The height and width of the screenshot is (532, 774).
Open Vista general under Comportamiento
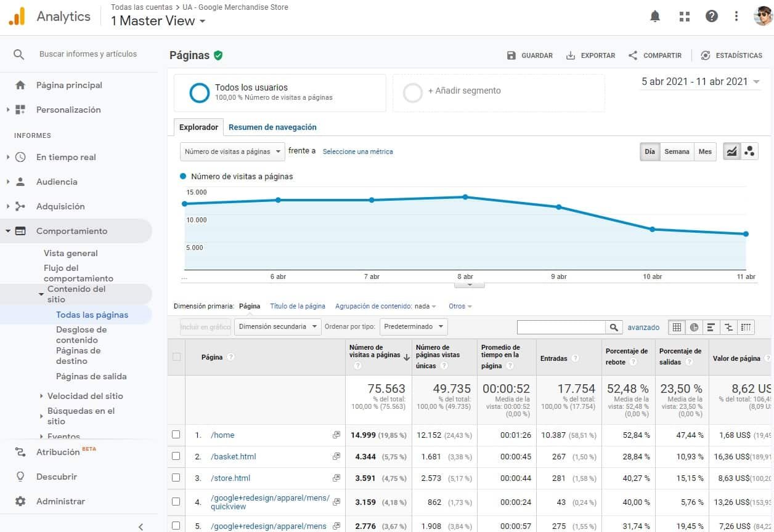click(71, 253)
